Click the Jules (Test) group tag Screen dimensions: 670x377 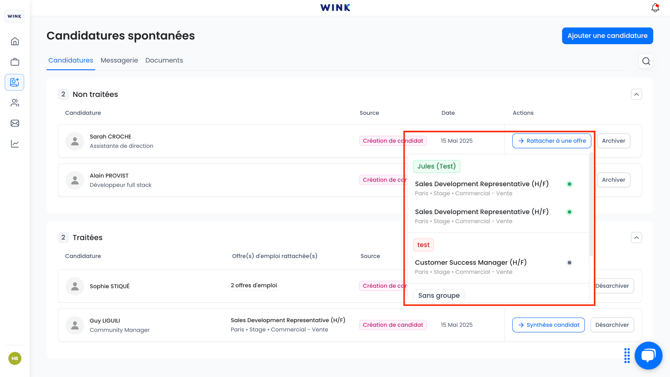pos(437,166)
